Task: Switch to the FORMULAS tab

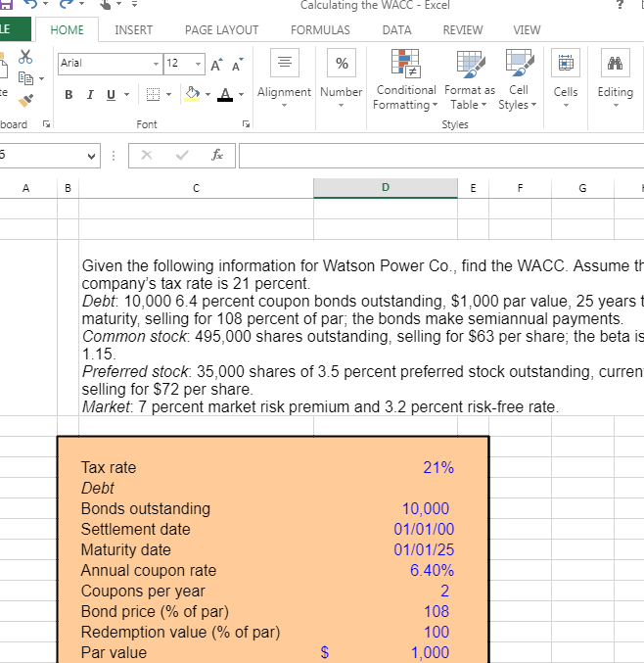Action: coord(320,30)
